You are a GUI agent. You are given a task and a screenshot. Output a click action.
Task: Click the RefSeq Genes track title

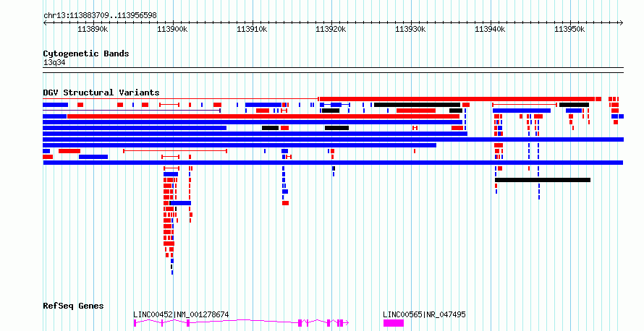tap(73, 306)
